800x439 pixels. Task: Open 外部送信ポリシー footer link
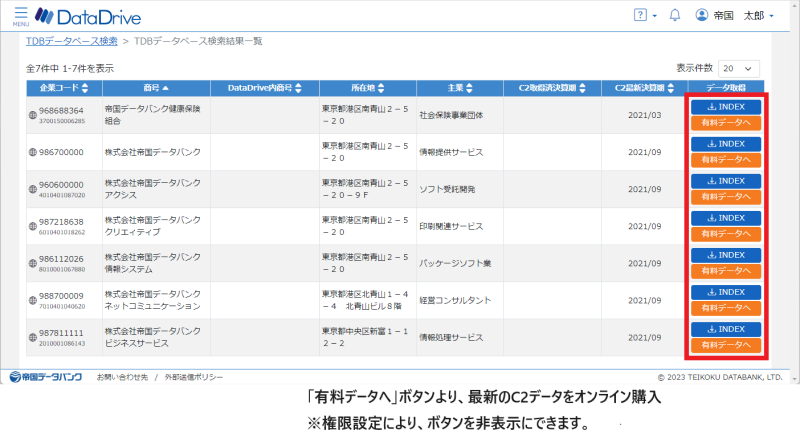click(x=194, y=377)
